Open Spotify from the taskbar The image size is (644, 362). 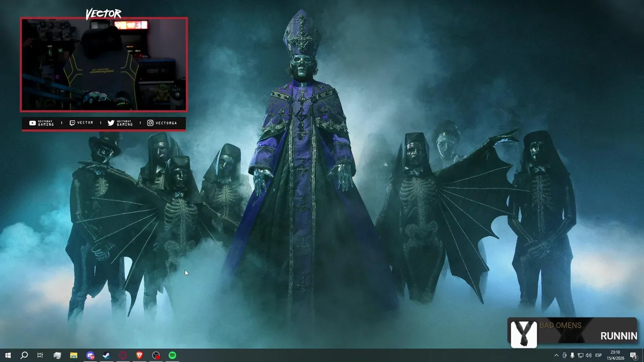(173, 355)
